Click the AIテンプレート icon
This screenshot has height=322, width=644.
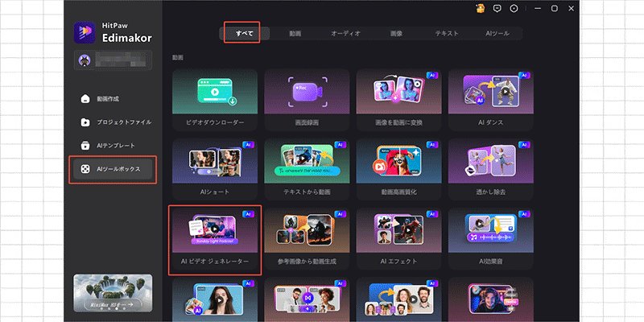pyautogui.click(x=85, y=146)
